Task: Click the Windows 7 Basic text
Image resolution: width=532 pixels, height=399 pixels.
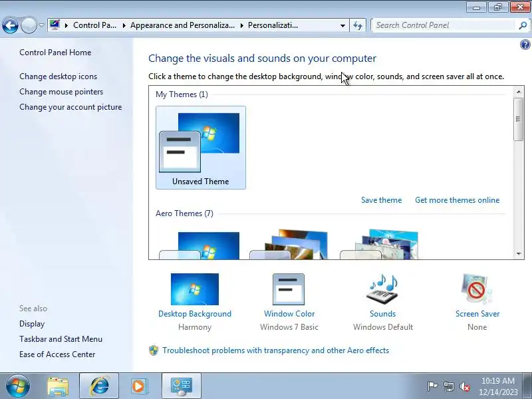Action: pos(289,327)
